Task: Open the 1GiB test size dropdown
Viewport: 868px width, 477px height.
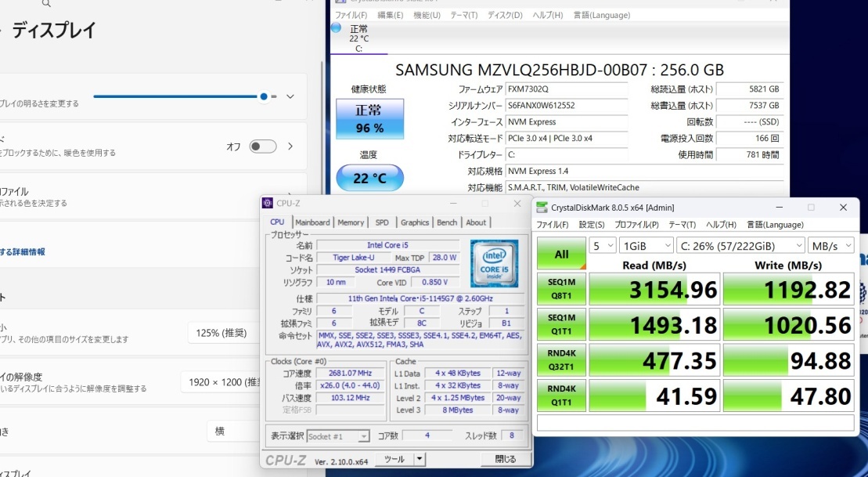Action: 645,245
